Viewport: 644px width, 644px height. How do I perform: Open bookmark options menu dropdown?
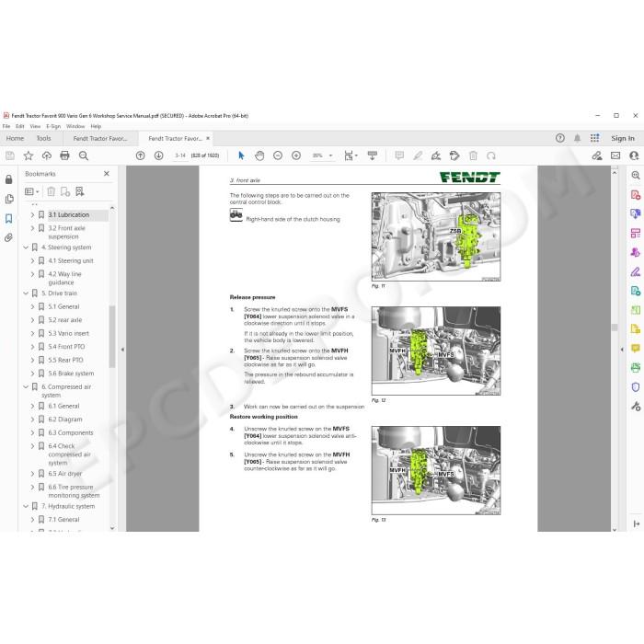coord(31,191)
